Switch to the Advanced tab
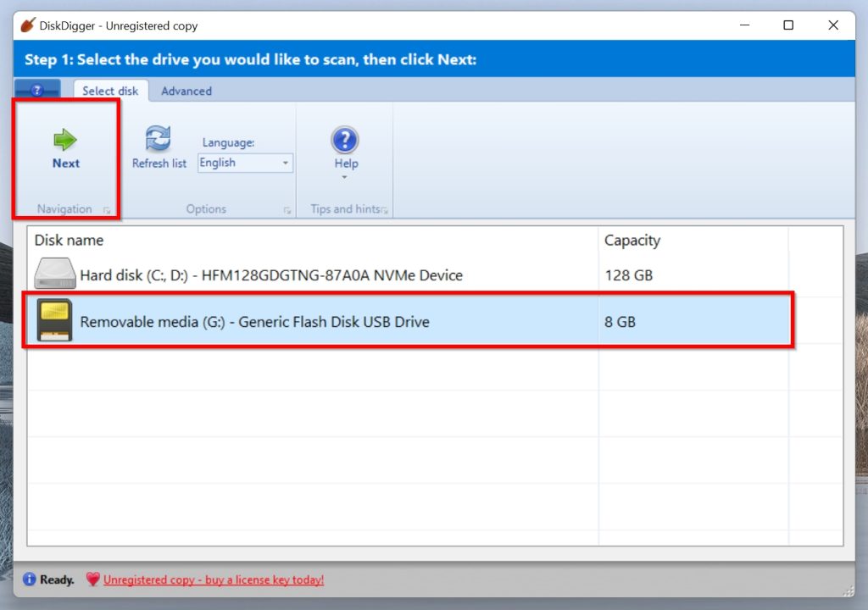868x610 pixels. pyautogui.click(x=186, y=91)
